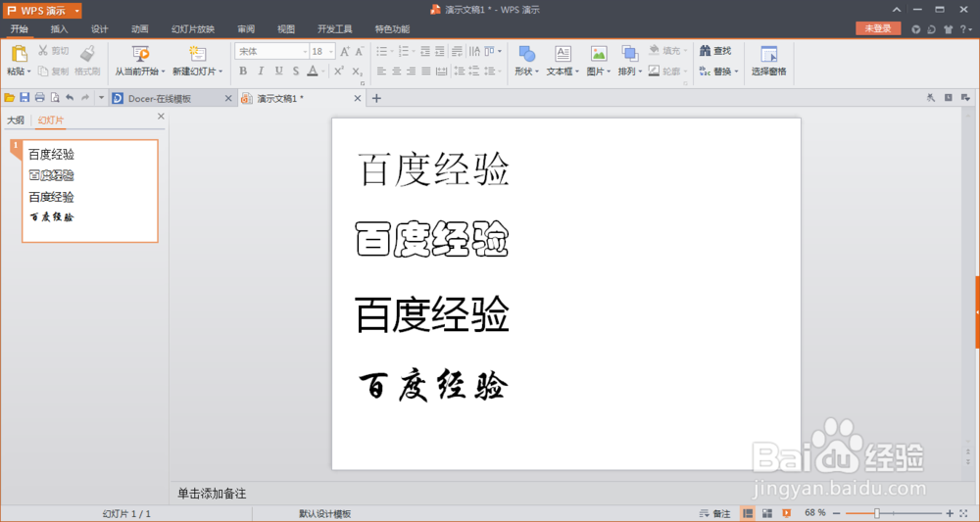Close the 演示文稿1 document tab
980x522 pixels.
358,98
